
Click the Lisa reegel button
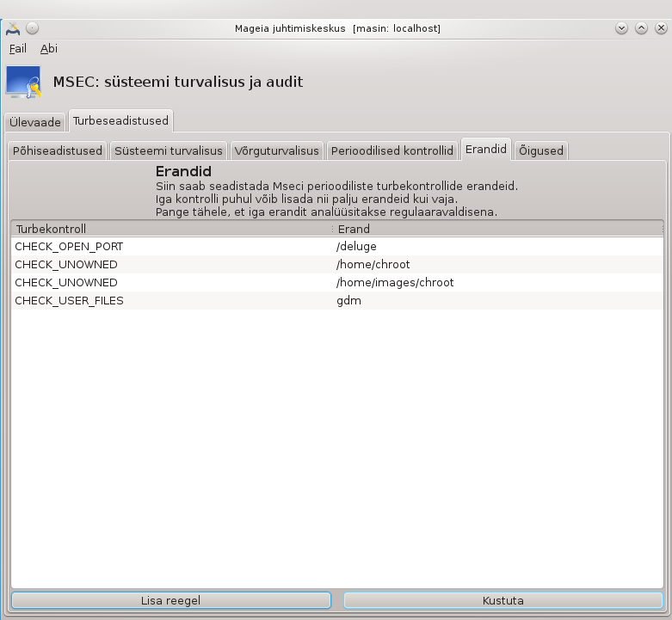point(171,600)
